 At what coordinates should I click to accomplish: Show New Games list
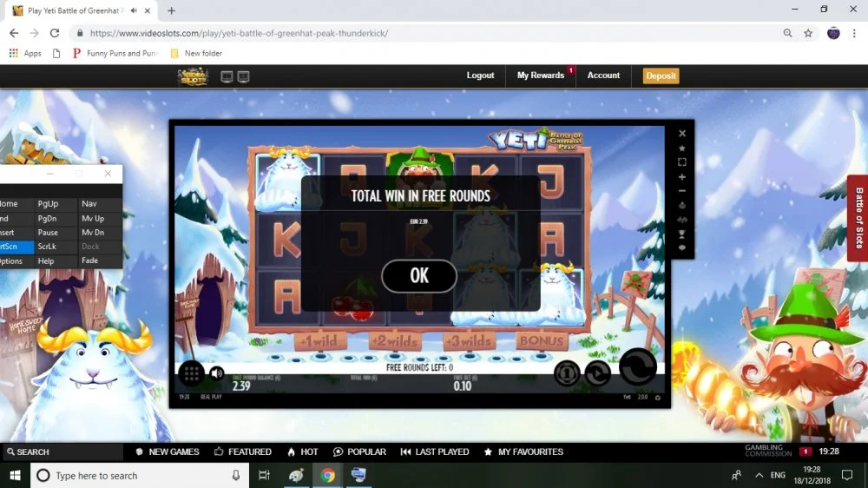click(x=168, y=452)
